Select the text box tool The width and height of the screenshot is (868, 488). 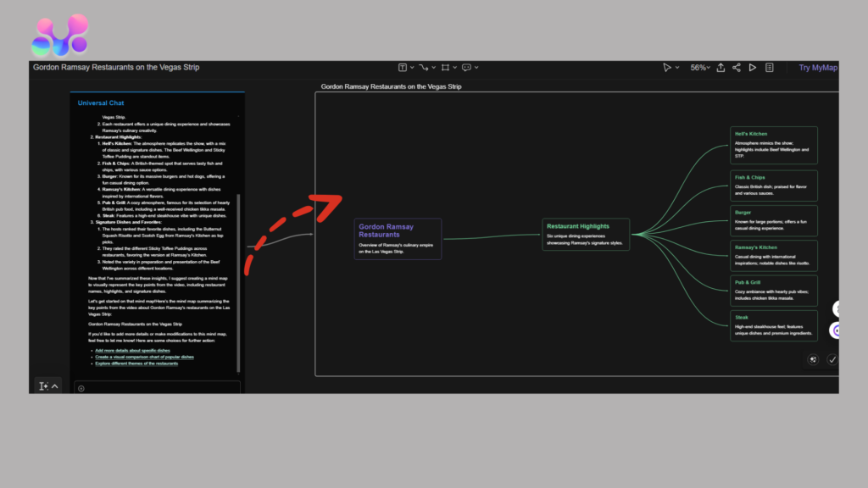click(403, 68)
